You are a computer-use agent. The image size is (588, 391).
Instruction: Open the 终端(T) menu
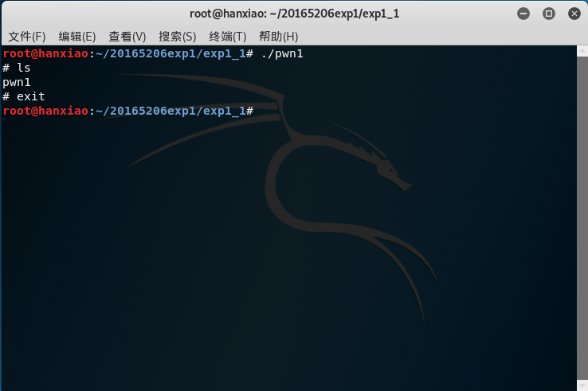point(228,37)
